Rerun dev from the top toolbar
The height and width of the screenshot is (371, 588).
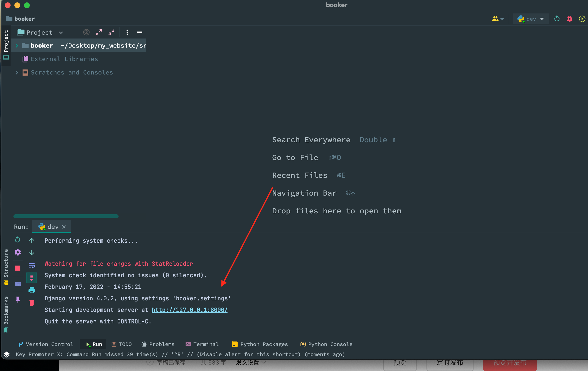[557, 19]
